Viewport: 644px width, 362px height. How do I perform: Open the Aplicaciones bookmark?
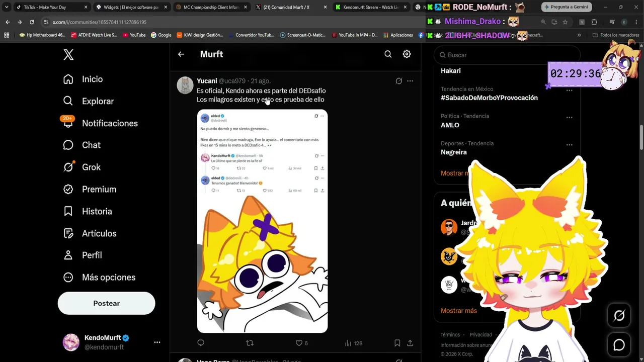coord(398,35)
